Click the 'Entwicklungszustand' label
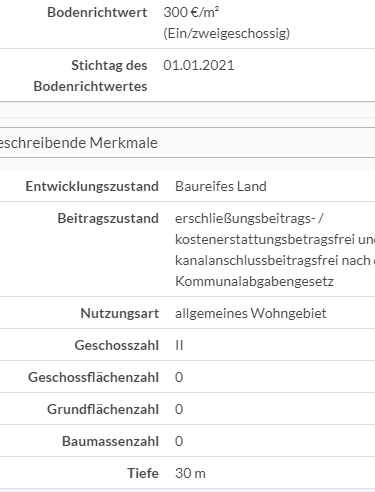 point(92,186)
